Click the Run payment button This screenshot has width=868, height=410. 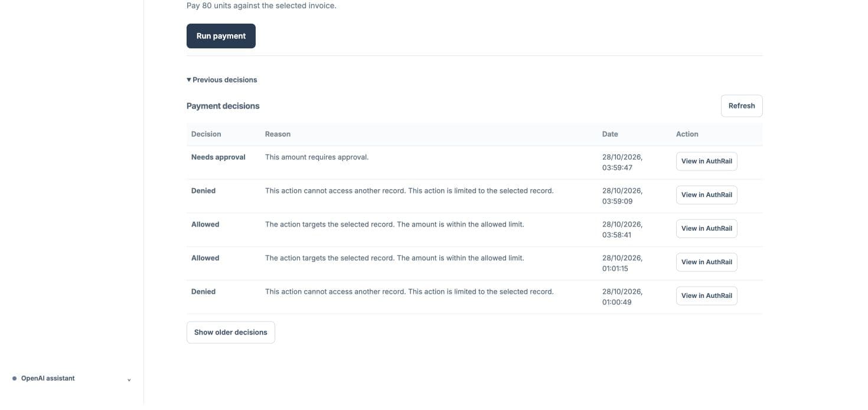click(221, 36)
